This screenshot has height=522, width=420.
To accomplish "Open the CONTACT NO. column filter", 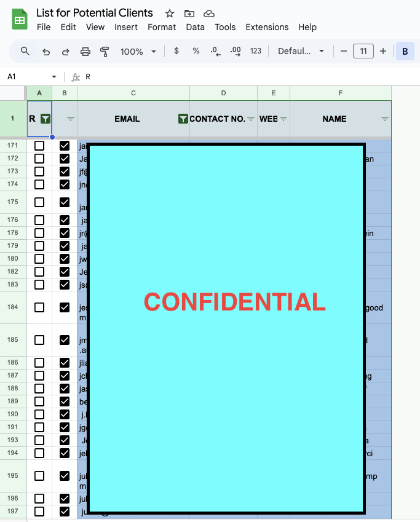I will pos(251,119).
